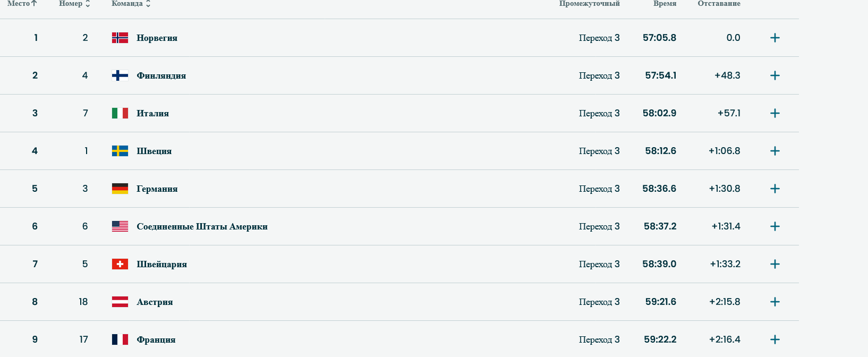Open the Германия team link

(x=157, y=189)
